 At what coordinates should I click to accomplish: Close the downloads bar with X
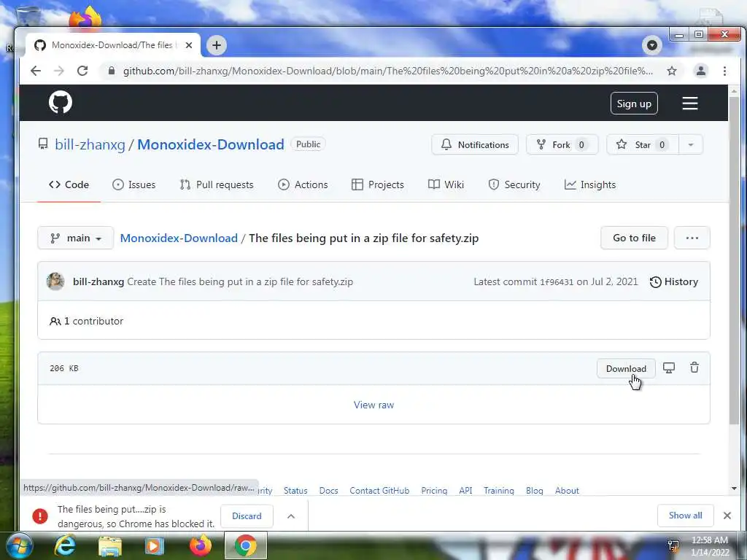pyautogui.click(x=727, y=516)
